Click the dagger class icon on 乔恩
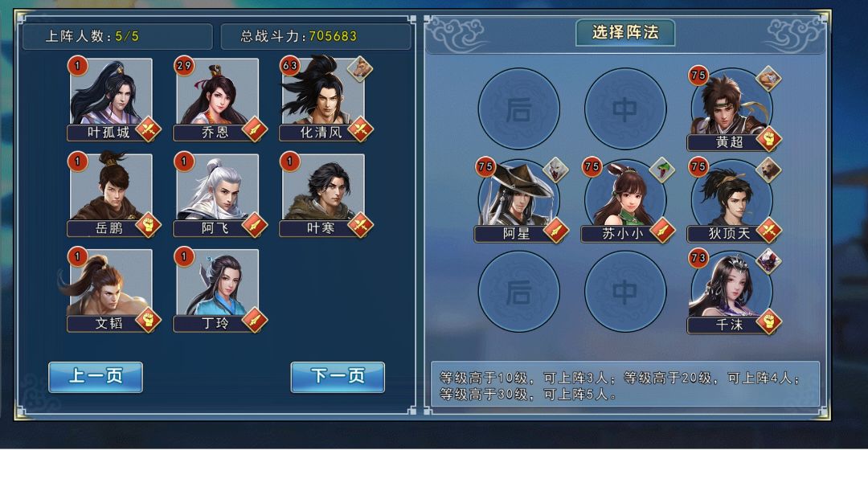The width and height of the screenshot is (868, 487). point(254,129)
